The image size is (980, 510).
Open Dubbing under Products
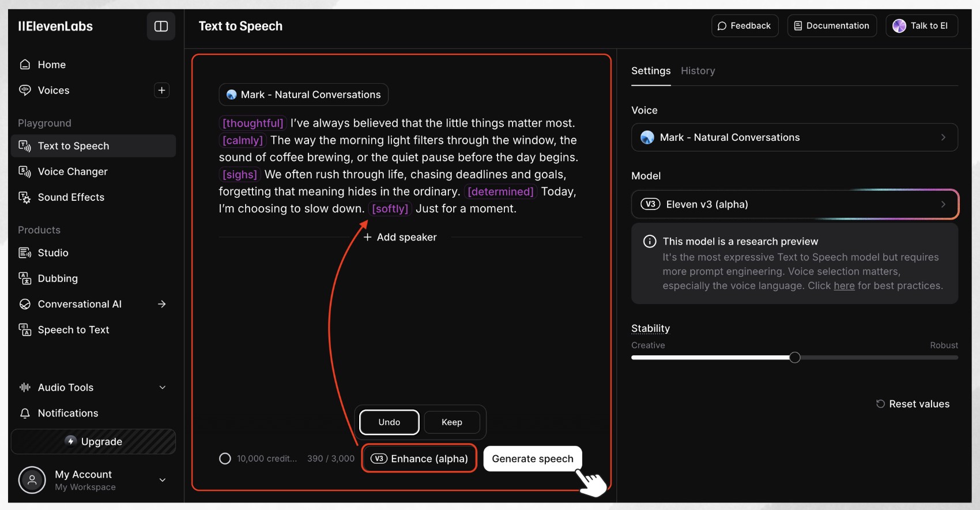[x=93, y=279]
